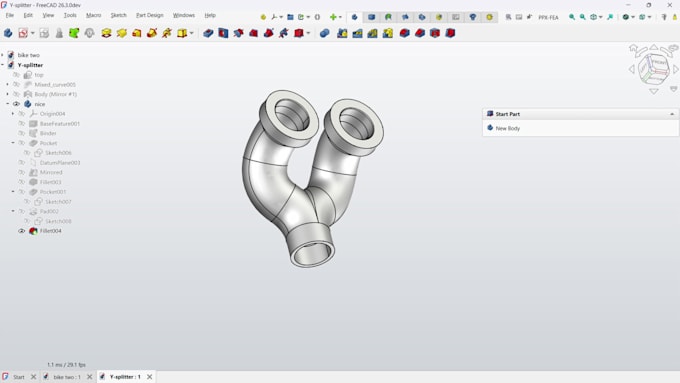Click the yellow Revolution tool icon
680x383 pixels.
[x=121, y=33]
